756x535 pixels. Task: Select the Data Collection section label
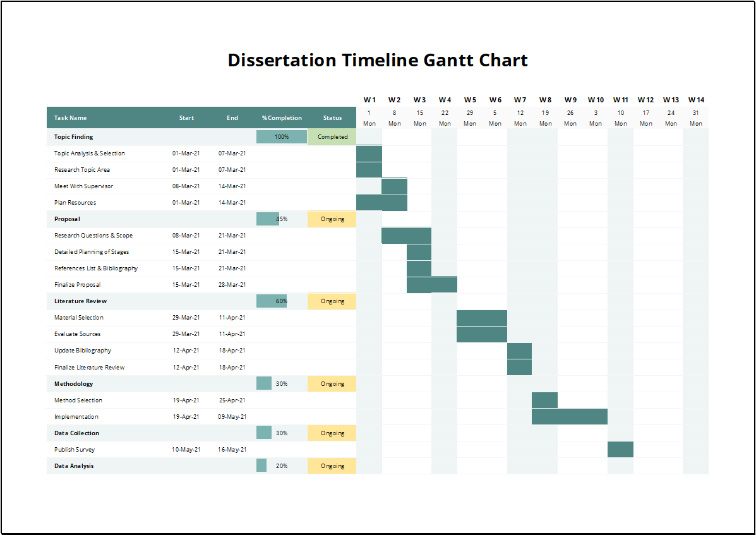tap(76, 433)
